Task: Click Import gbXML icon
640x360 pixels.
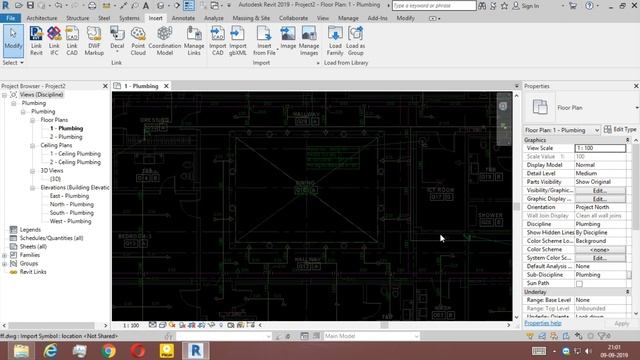Action: pos(238,40)
